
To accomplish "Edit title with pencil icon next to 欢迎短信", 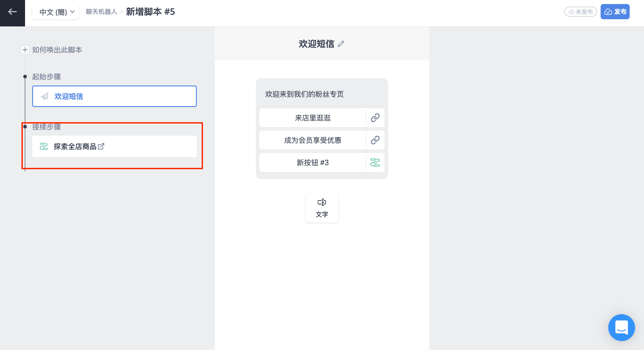I will (x=341, y=44).
